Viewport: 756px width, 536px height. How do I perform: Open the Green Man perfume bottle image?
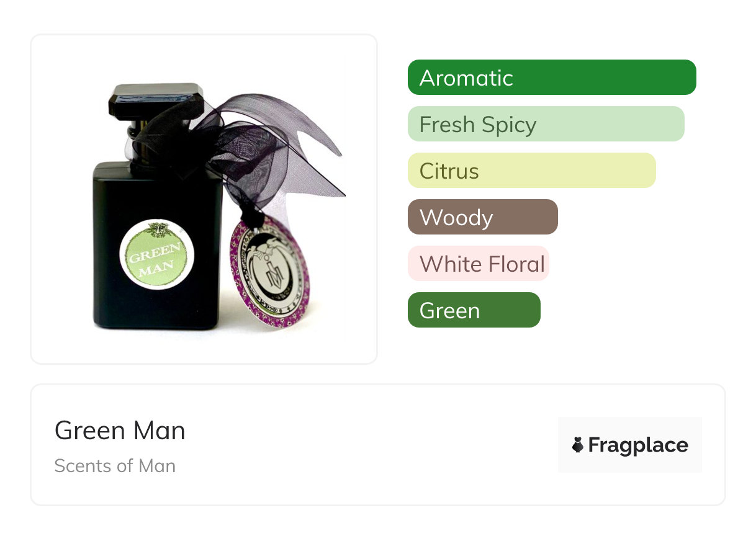click(204, 199)
